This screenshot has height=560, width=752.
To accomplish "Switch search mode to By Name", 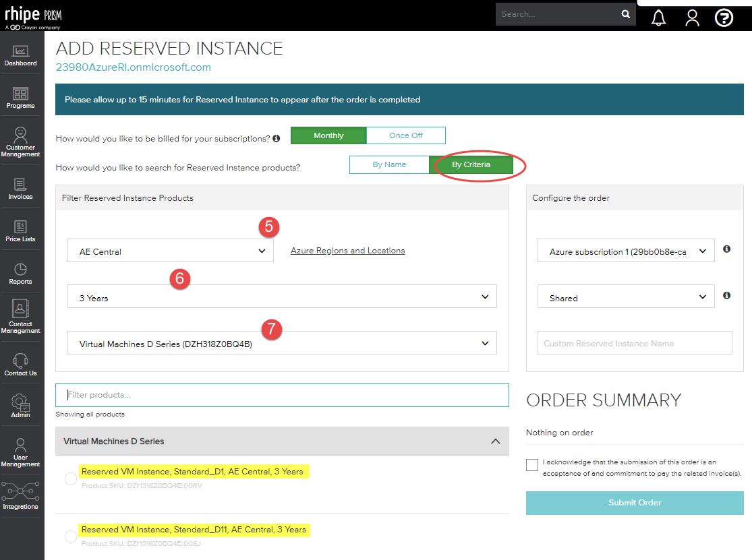I will click(390, 164).
